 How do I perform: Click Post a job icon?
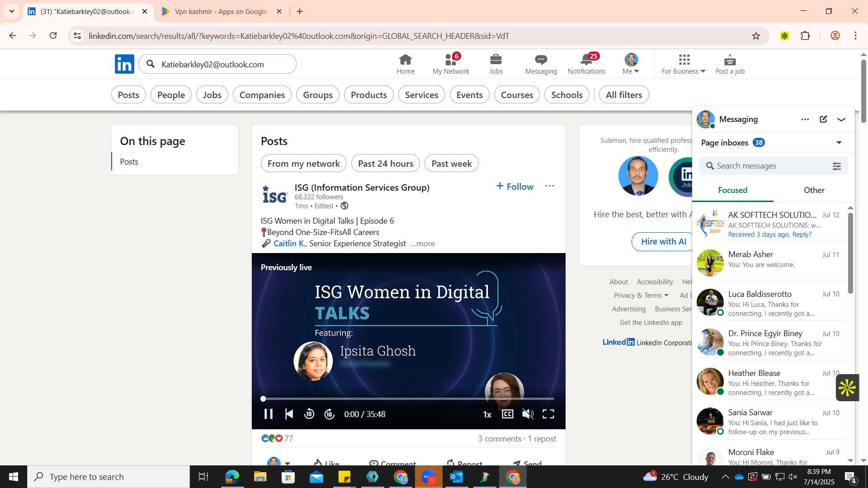tap(730, 64)
